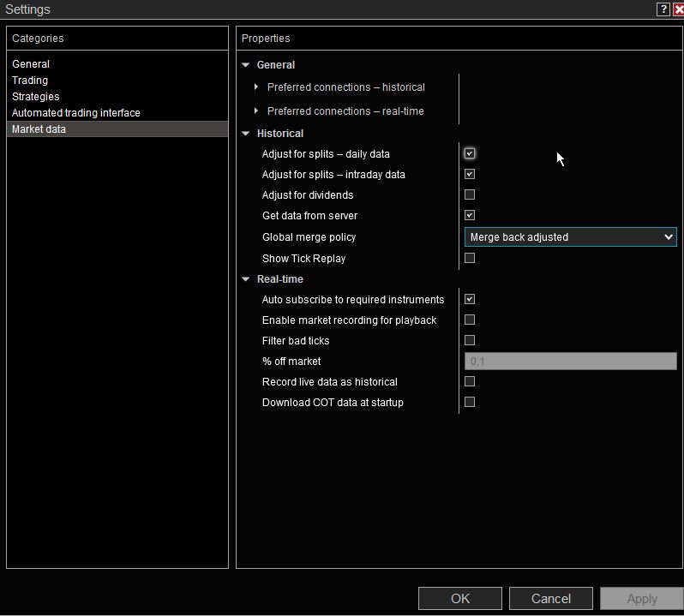Collapse the General properties section

click(247, 65)
